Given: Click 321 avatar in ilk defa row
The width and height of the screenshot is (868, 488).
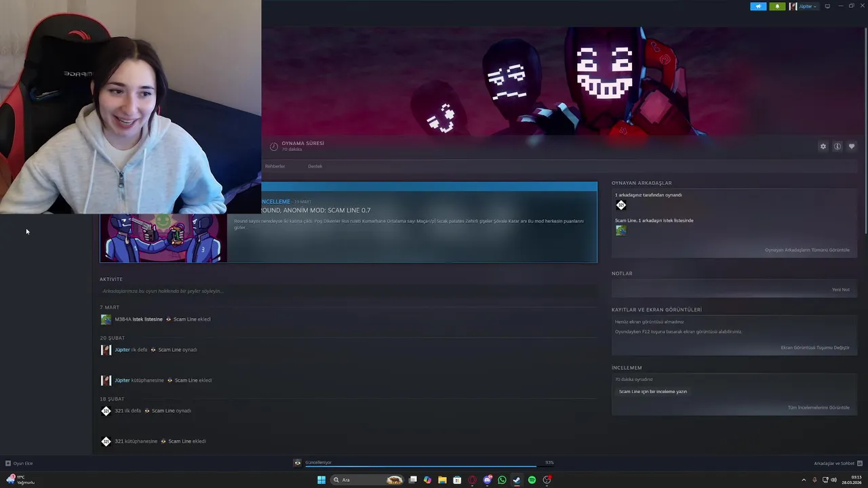Looking at the screenshot, I should [106, 411].
